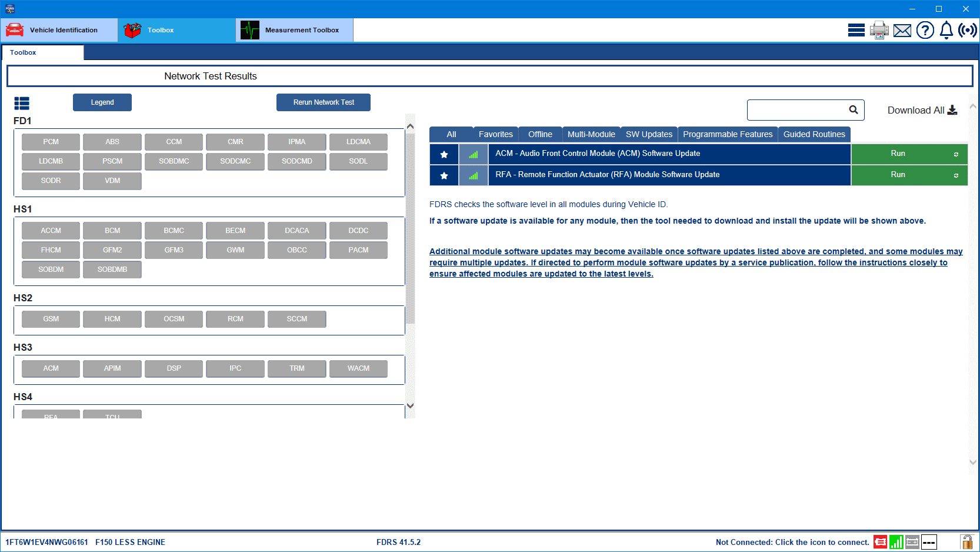Open Programmable Features tab
980x552 pixels.
tap(728, 134)
